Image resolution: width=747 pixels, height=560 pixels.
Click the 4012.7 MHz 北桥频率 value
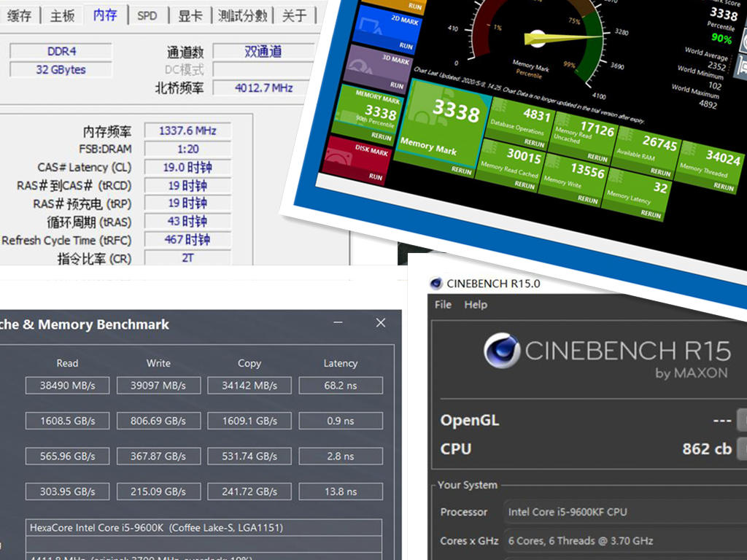pos(263,87)
